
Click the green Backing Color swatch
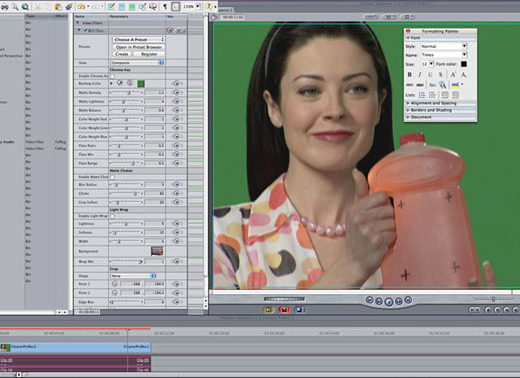(141, 83)
